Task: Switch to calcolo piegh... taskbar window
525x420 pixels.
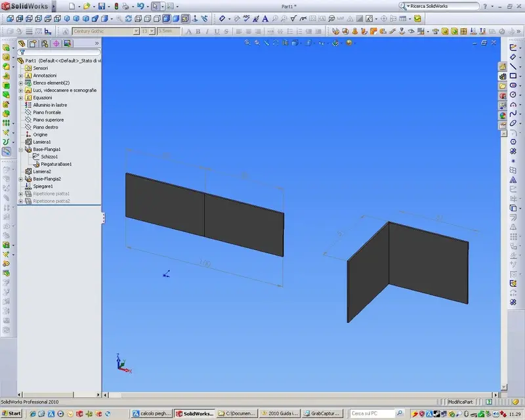Action: [152, 413]
